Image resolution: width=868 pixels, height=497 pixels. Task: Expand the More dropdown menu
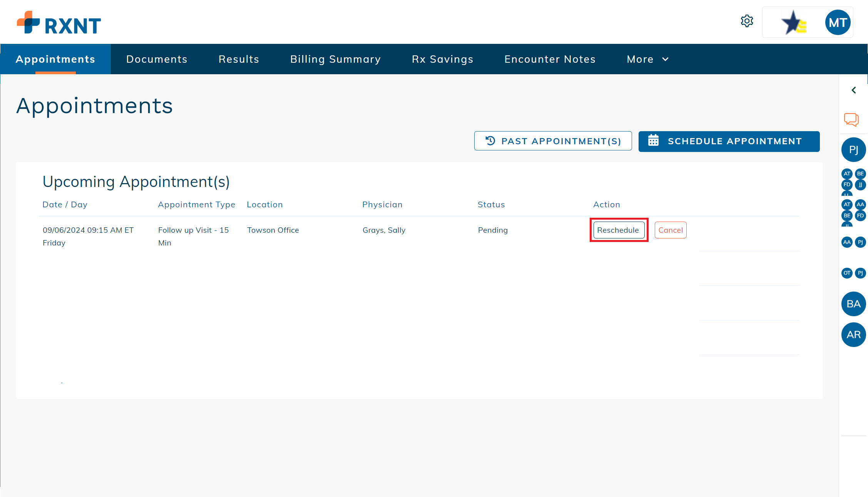[647, 59]
